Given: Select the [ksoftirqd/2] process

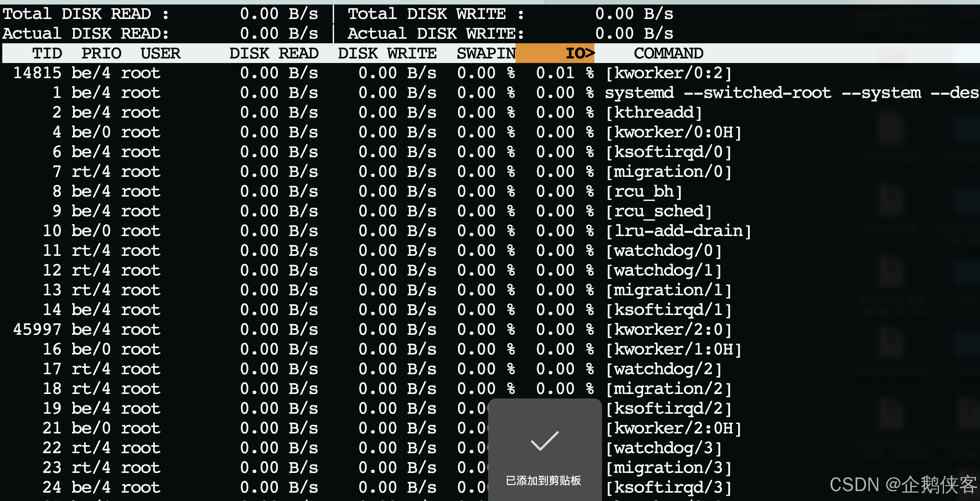Looking at the screenshot, I should 668,409.
